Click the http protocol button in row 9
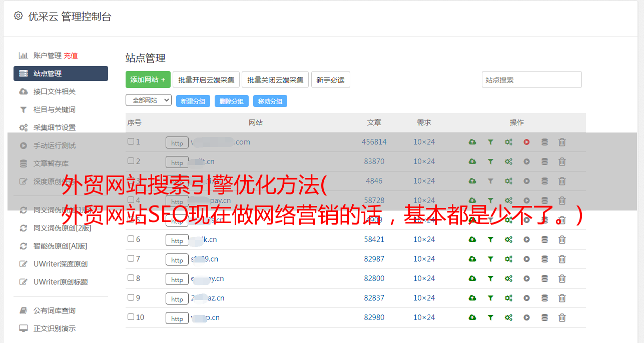 pyautogui.click(x=177, y=298)
